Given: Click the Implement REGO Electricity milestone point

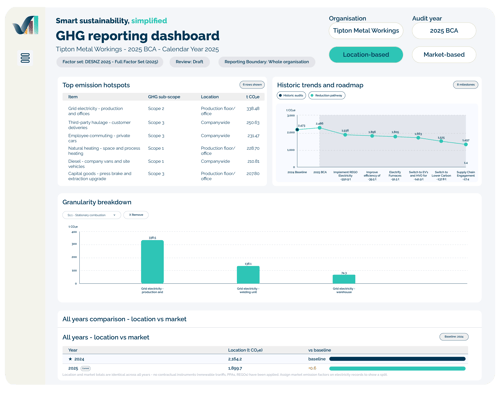Looking at the screenshot, I should [345, 135].
